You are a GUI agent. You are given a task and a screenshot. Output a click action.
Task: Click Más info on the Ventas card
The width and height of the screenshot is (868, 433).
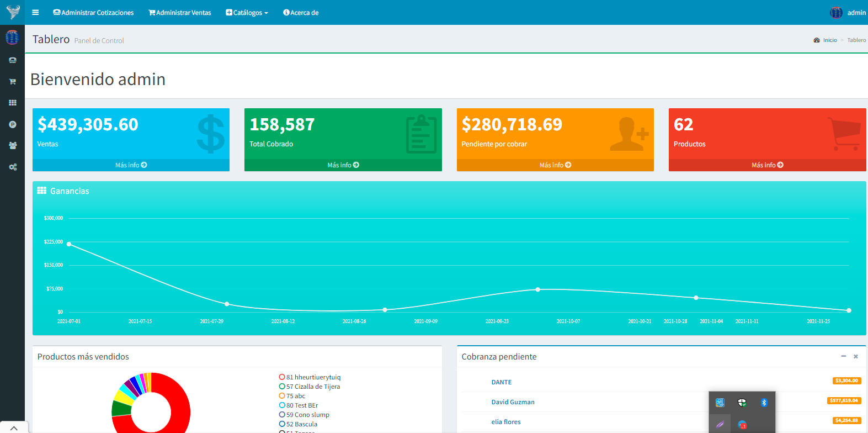(x=131, y=165)
